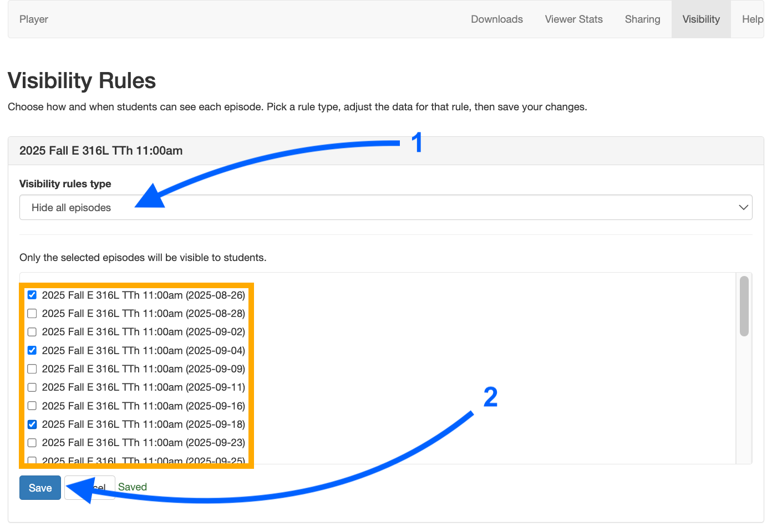
Task: Open the Sharing tab
Action: coord(642,19)
